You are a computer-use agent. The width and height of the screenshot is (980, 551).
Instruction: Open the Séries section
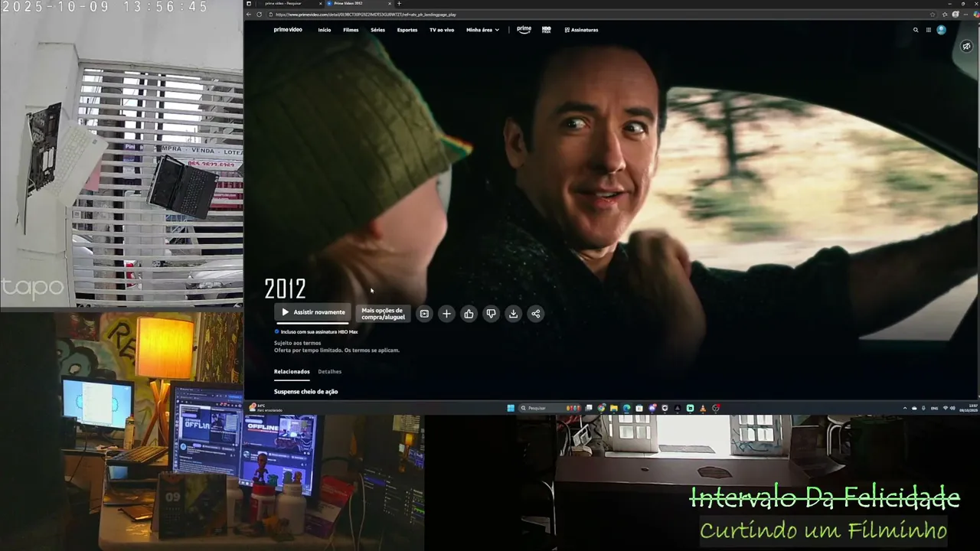click(x=377, y=30)
